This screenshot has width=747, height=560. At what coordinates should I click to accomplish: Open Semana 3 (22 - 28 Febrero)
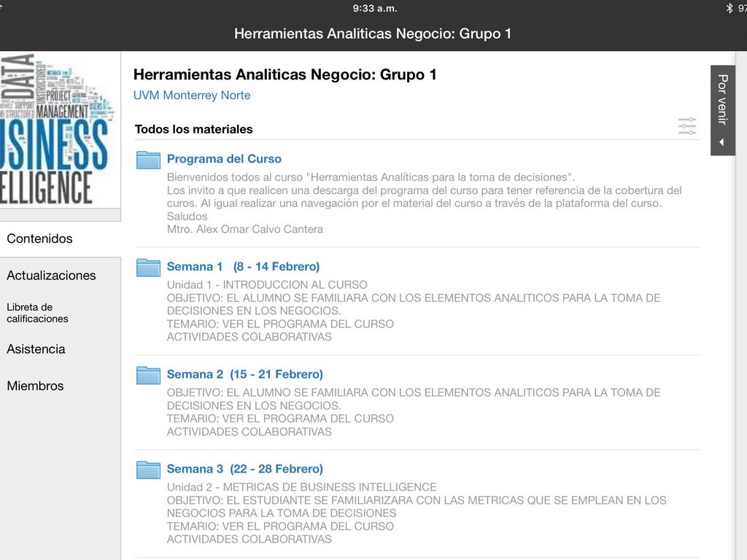(244, 469)
